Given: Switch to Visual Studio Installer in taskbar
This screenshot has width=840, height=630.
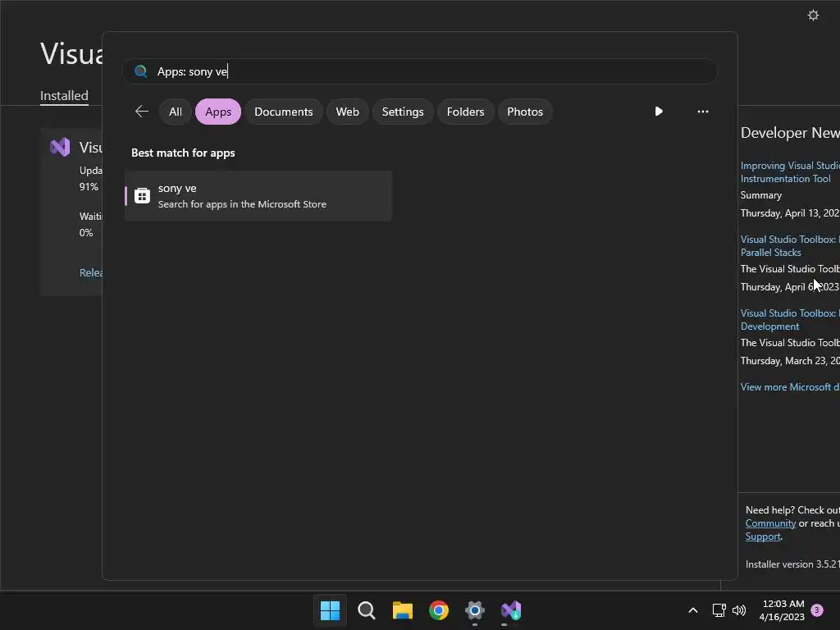Looking at the screenshot, I should click(511, 610).
